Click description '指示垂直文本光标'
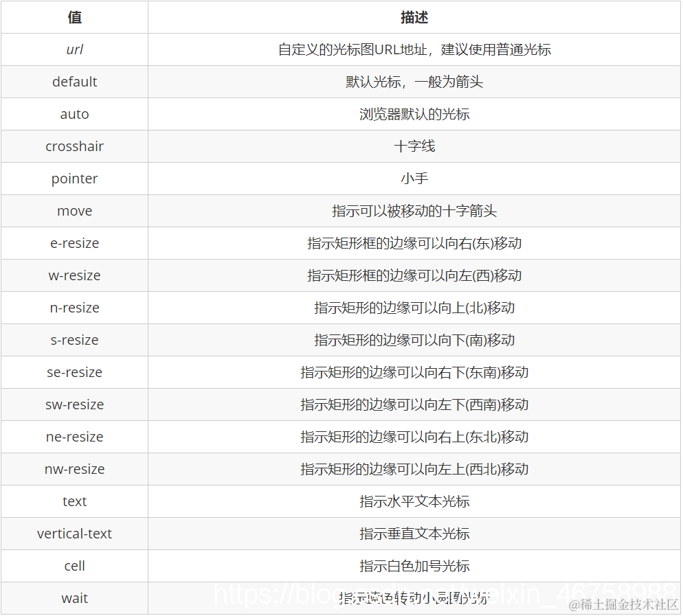Image resolution: width=683 pixels, height=616 pixels. (x=414, y=534)
